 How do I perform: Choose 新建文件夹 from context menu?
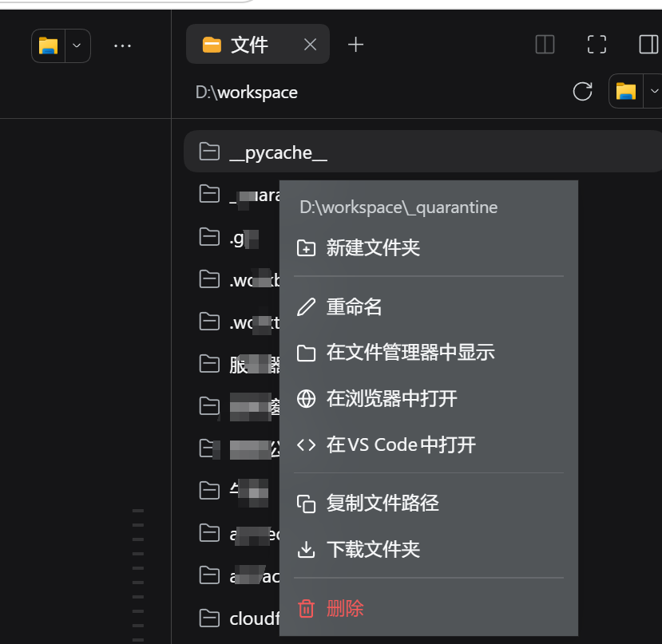[x=429, y=247]
